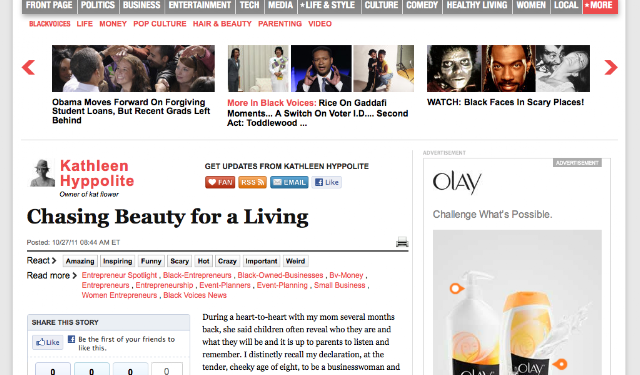Open the Parenting subsection link

(280, 24)
